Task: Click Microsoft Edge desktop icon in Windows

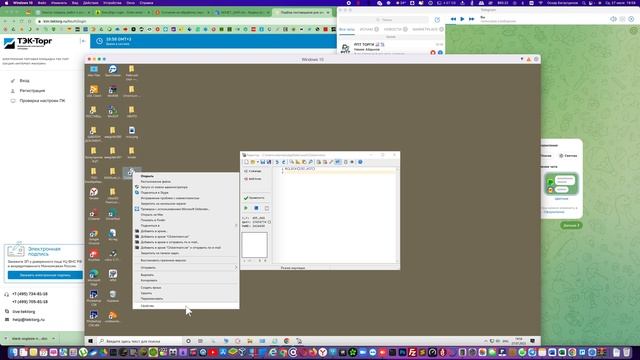Action: 93,276
